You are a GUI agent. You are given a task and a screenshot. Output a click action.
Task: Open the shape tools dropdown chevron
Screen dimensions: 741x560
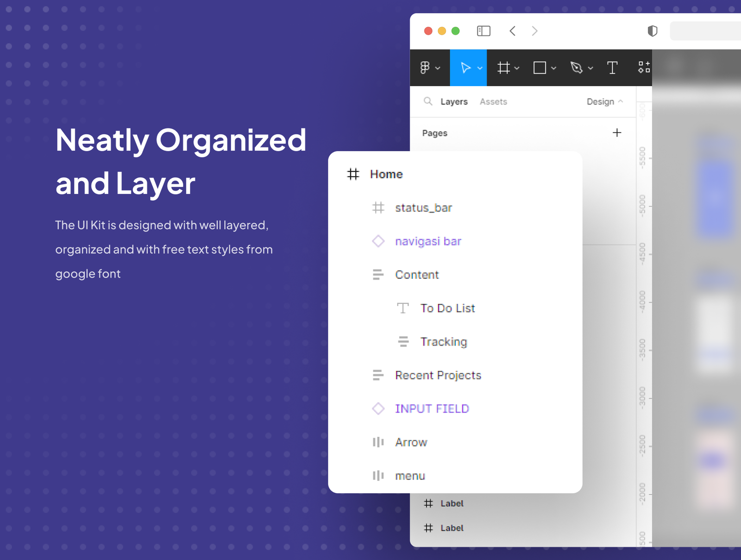554,68
